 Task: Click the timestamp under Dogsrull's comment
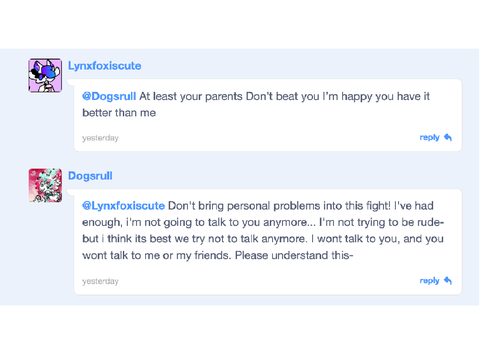tap(100, 281)
